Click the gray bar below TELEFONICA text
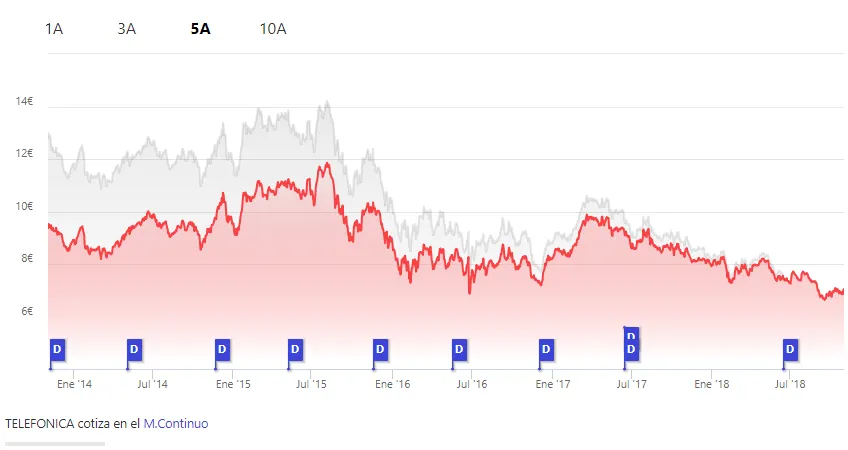This screenshot has height=450, width=848. pyautogui.click(x=54, y=443)
